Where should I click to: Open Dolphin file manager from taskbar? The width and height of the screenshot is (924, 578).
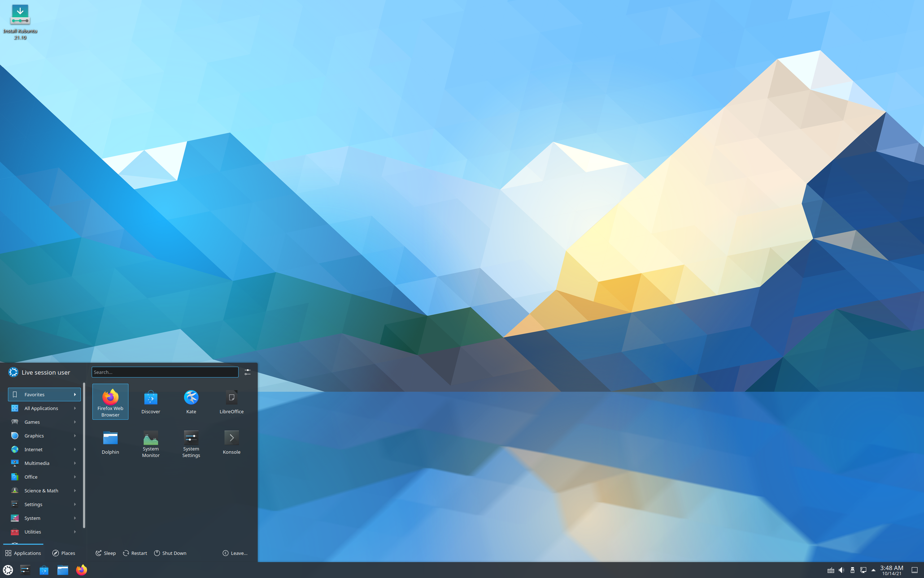point(62,570)
